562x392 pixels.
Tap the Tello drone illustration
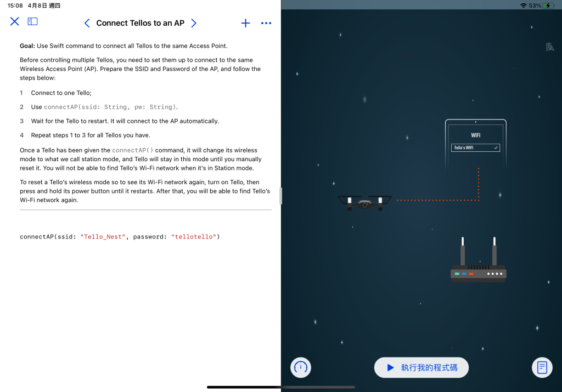[x=364, y=202]
